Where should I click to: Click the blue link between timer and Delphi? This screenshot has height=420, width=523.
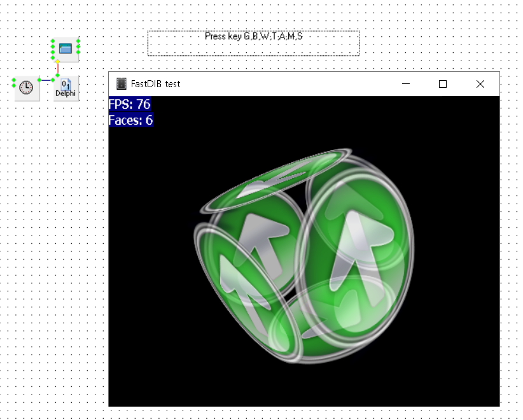click(46, 80)
